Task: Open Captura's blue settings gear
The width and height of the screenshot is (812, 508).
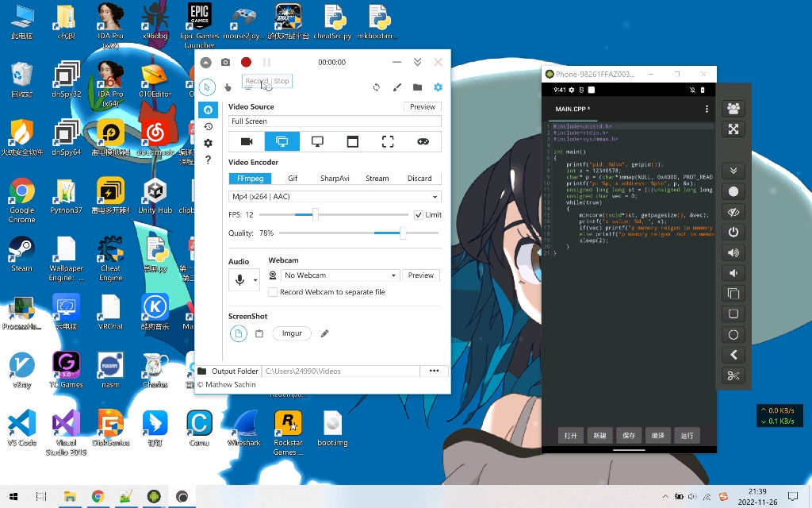Action: click(x=438, y=87)
